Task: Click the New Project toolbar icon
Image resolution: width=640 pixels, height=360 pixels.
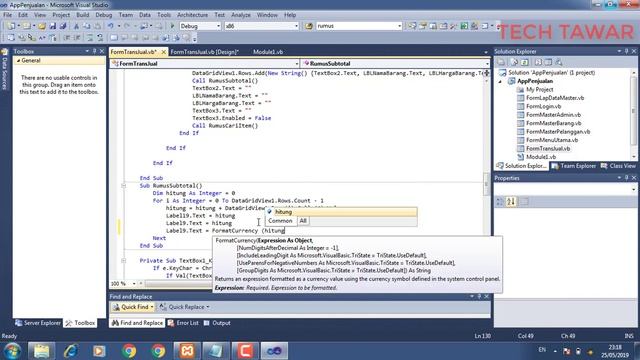Action: [11, 26]
